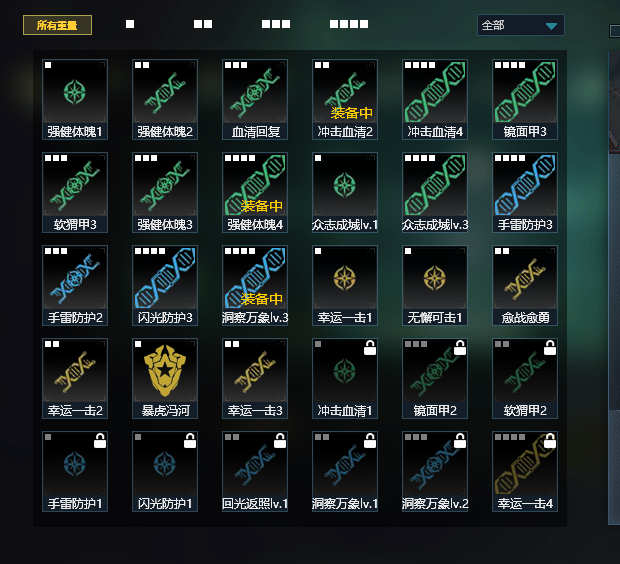Click the lock on 冲击血清1 card
The height and width of the screenshot is (564, 620).
coord(370,348)
